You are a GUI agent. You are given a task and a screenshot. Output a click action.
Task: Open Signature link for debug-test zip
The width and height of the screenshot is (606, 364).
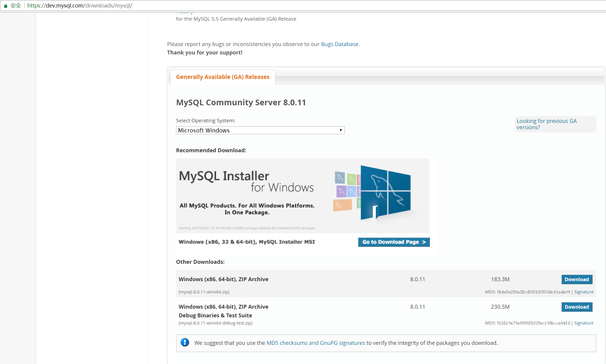tap(584, 323)
